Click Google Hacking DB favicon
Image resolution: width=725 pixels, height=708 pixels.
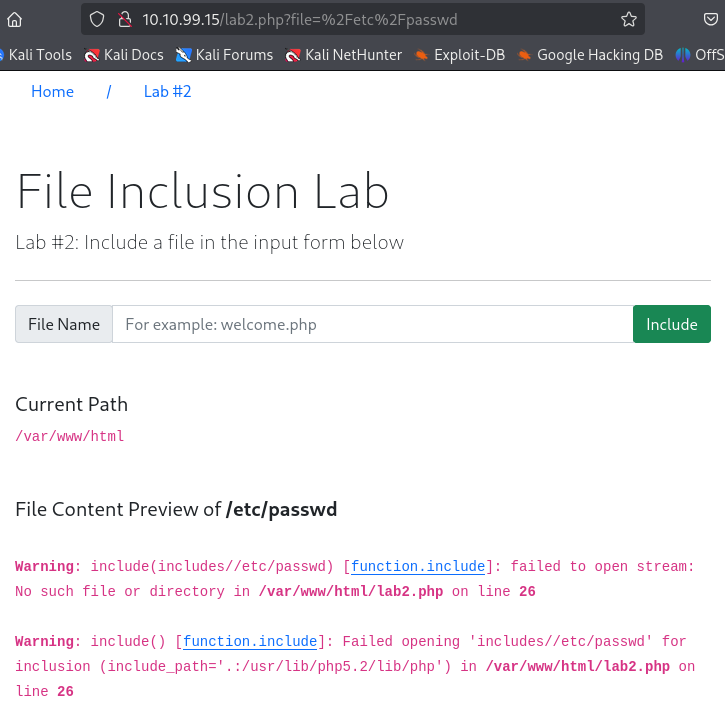click(524, 55)
